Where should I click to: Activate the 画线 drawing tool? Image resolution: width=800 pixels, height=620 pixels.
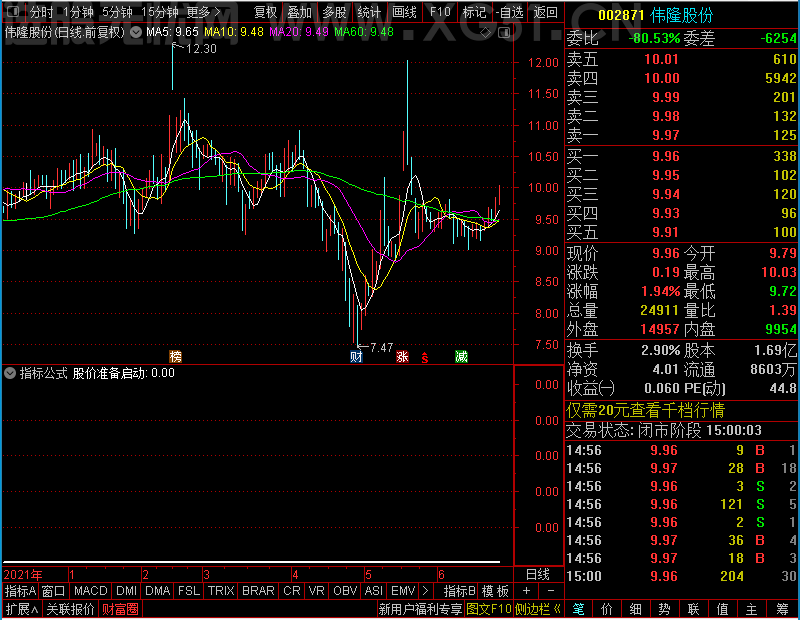tap(404, 12)
